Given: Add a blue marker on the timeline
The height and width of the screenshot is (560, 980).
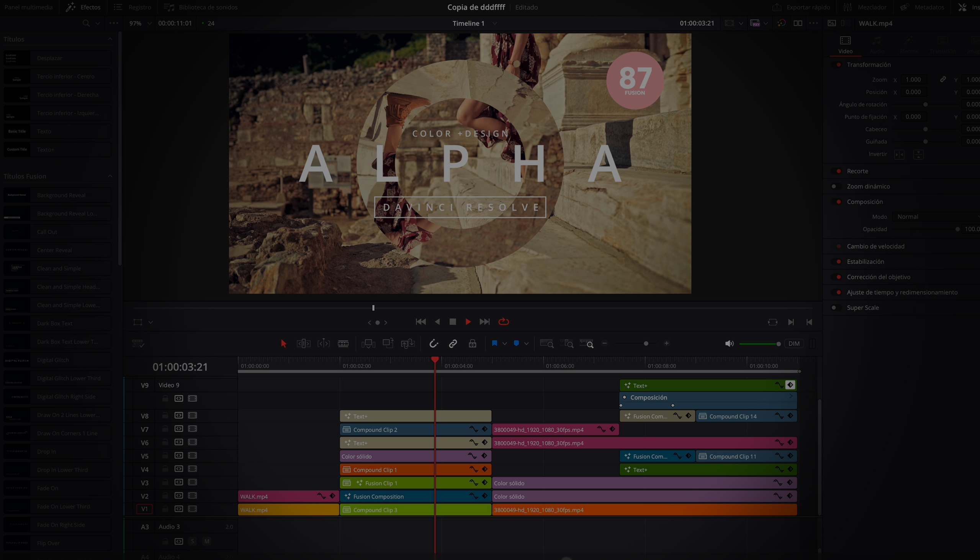Looking at the screenshot, I should click(x=516, y=343).
